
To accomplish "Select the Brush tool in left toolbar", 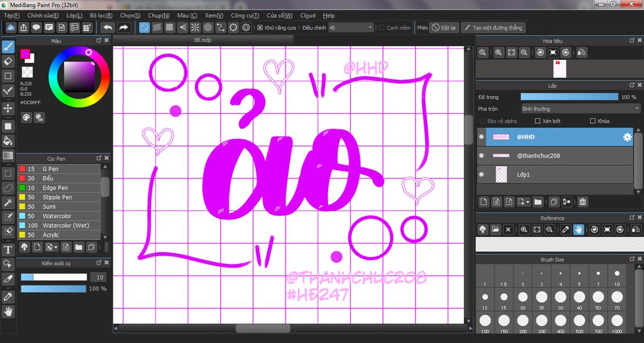I will [8, 46].
